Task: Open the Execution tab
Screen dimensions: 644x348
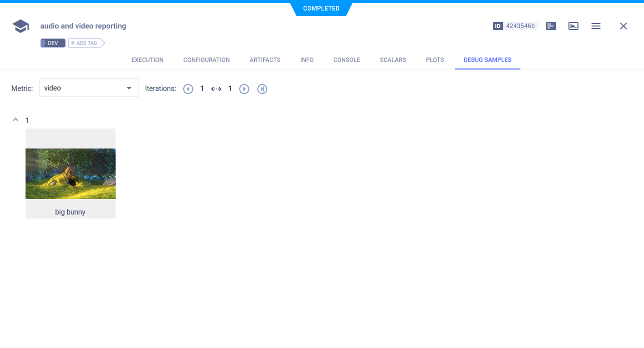Action: pyautogui.click(x=147, y=60)
